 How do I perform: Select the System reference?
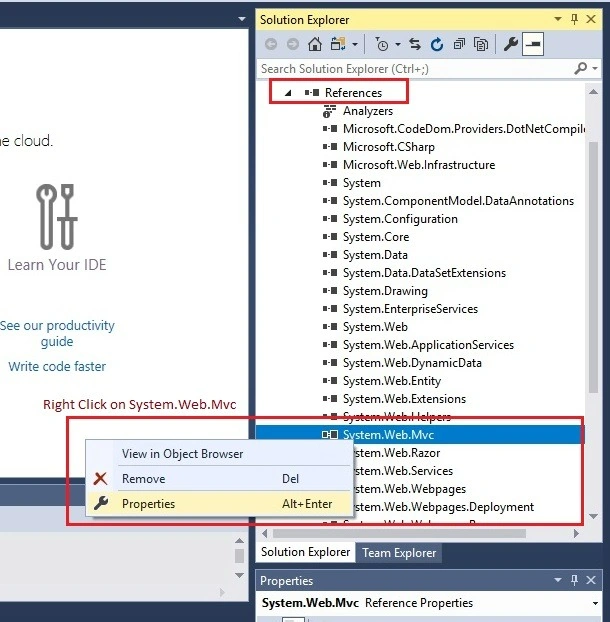tap(361, 183)
